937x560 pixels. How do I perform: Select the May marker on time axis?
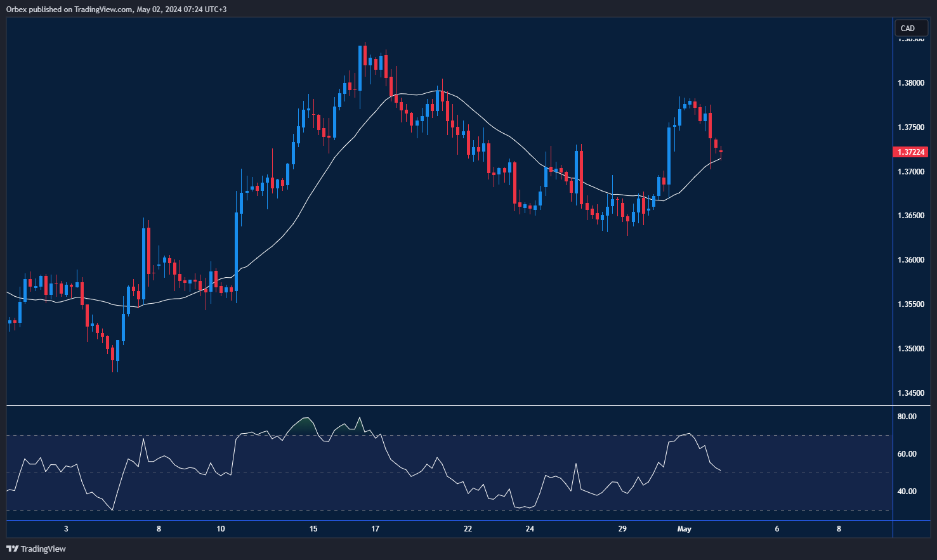[x=684, y=529]
